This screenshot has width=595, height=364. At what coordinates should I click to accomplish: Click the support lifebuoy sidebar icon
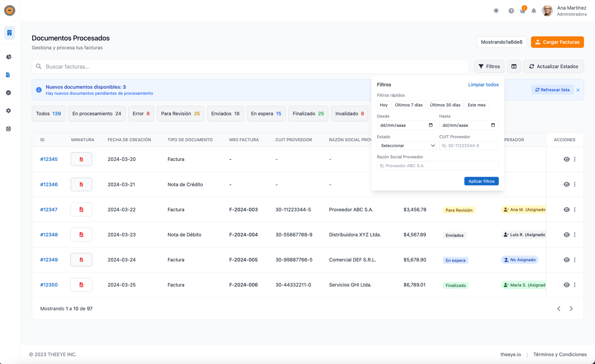8,129
